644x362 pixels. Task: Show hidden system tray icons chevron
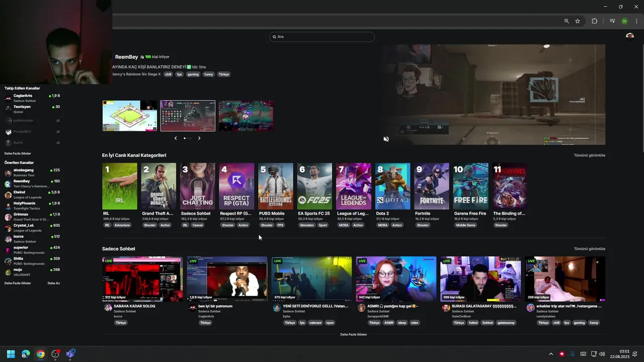point(551,354)
